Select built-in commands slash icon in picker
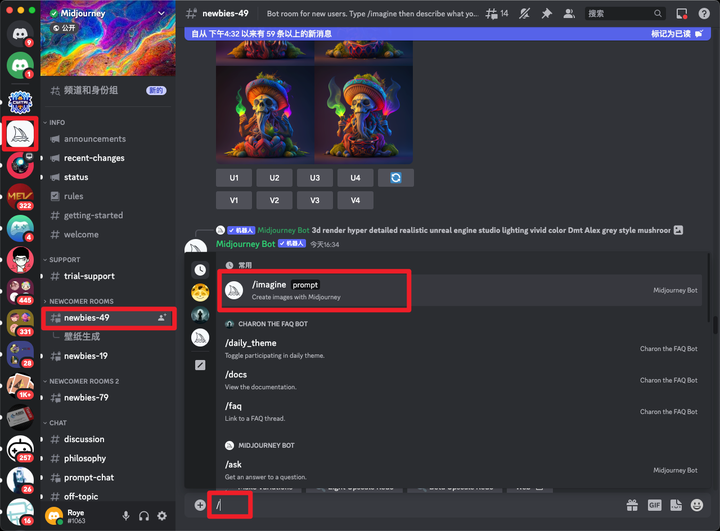This screenshot has height=531, width=720. pyautogui.click(x=200, y=365)
